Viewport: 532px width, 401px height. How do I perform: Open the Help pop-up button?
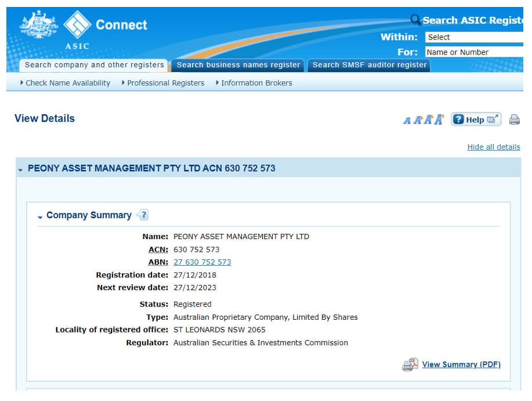coord(476,120)
